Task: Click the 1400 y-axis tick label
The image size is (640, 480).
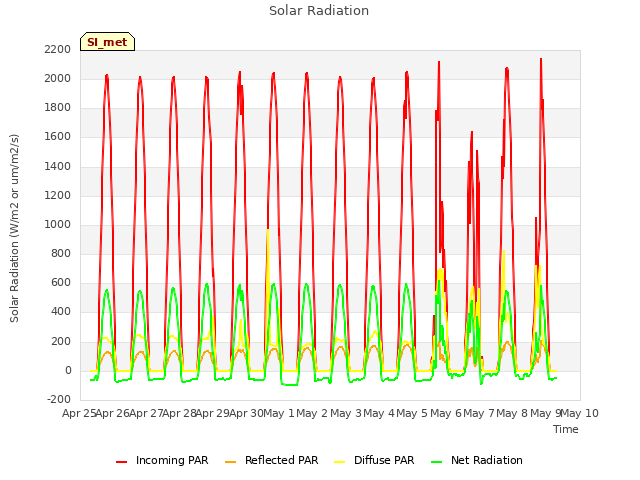Action: [x=58, y=166]
